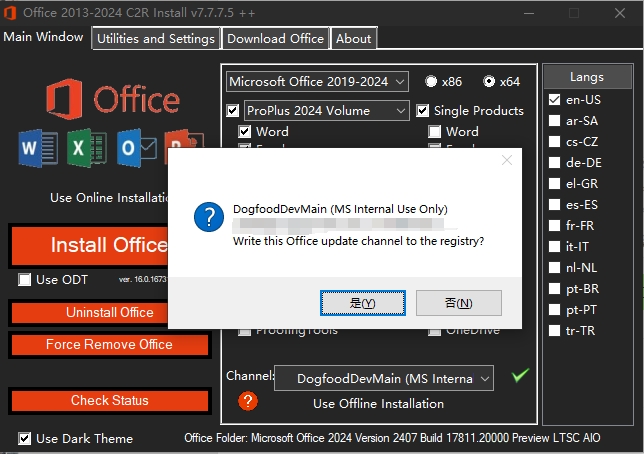Click the Excel app icon under Office logo
This screenshot has height=454, width=644.
tap(87, 148)
